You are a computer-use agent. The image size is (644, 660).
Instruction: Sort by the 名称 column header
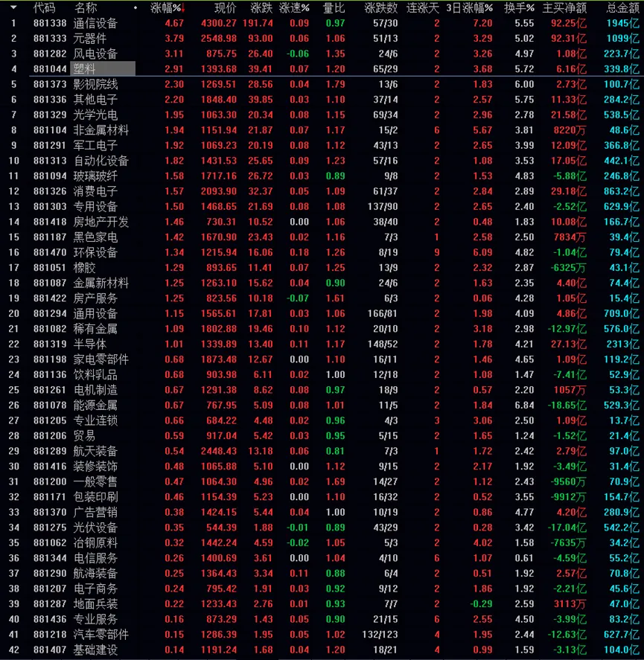pos(86,7)
